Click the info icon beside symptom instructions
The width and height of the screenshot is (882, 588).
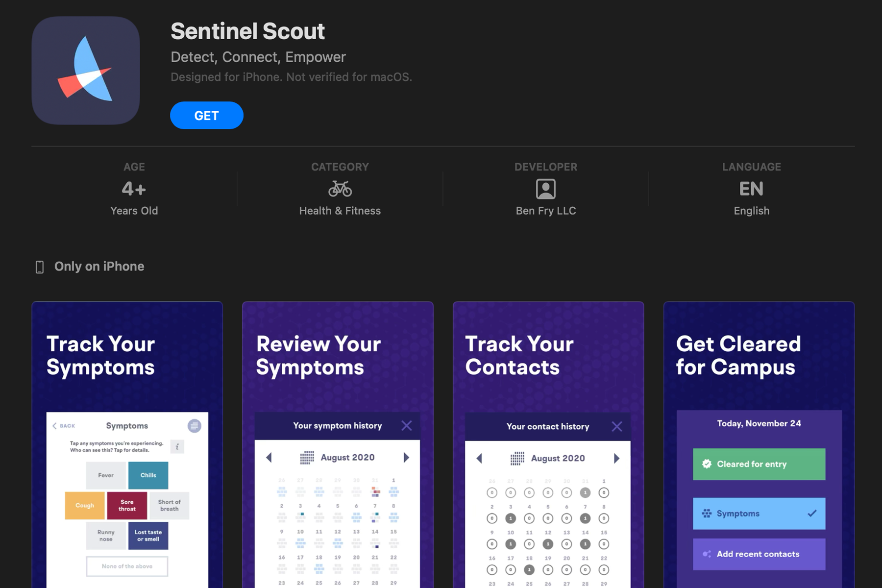[x=177, y=447]
